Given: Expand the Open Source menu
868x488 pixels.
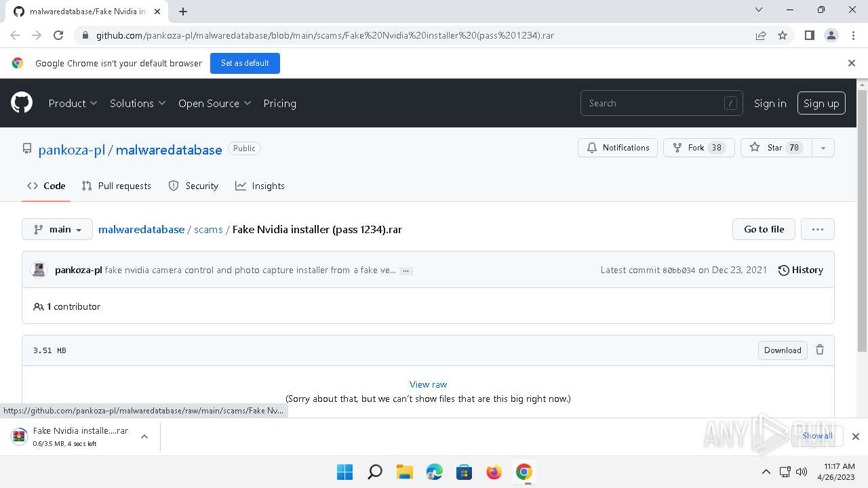Looking at the screenshot, I should pos(214,103).
